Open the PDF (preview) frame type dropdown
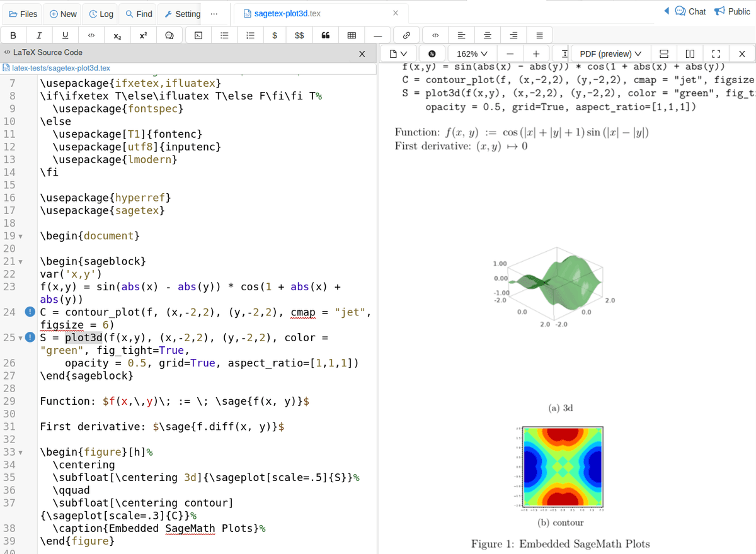Viewport: 756px width, 554px height. (x=610, y=54)
